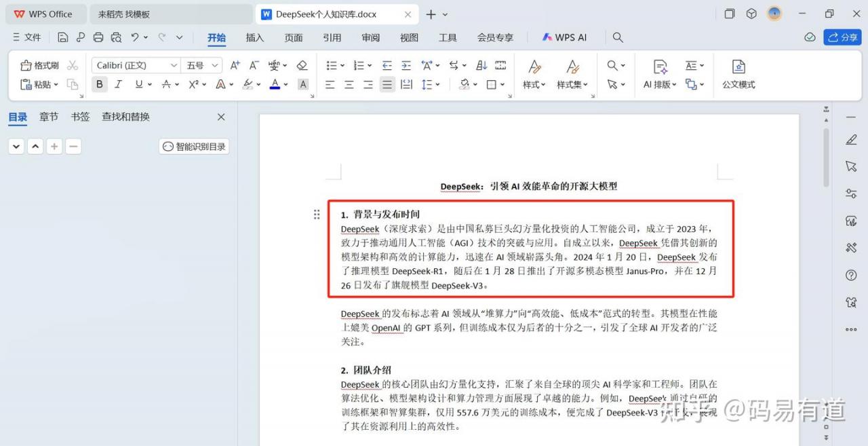Screen dimensions: 868x446
Task: Click the Distributed alignment icon
Action: 406,84
